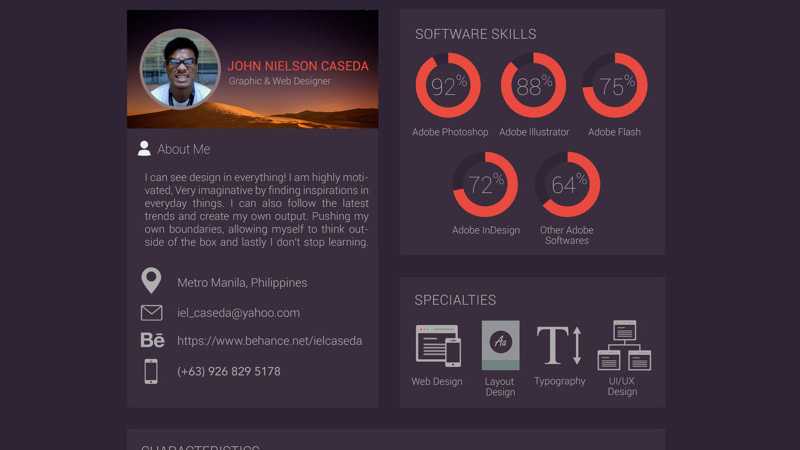
Task: Click the phone number (+63) 926 829 5178
Action: pos(228,371)
